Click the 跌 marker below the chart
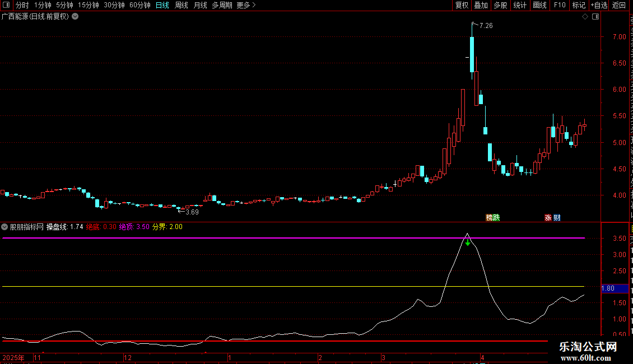 [x=496, y=217]
